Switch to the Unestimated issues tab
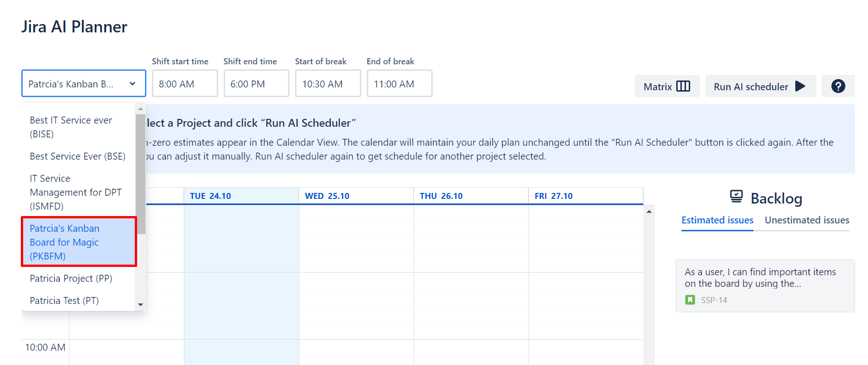The width and height of the screenshot is (868, 365). (807, 220)
